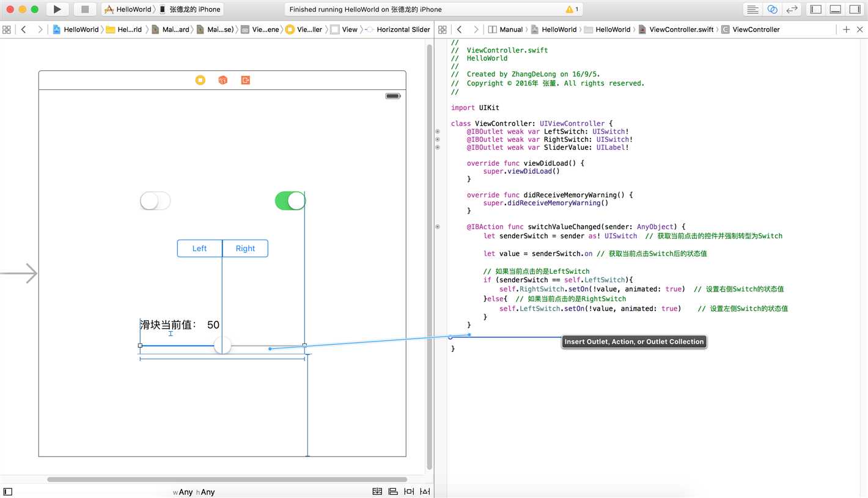Close the assistant editor with the X button

tap(860, 29)
